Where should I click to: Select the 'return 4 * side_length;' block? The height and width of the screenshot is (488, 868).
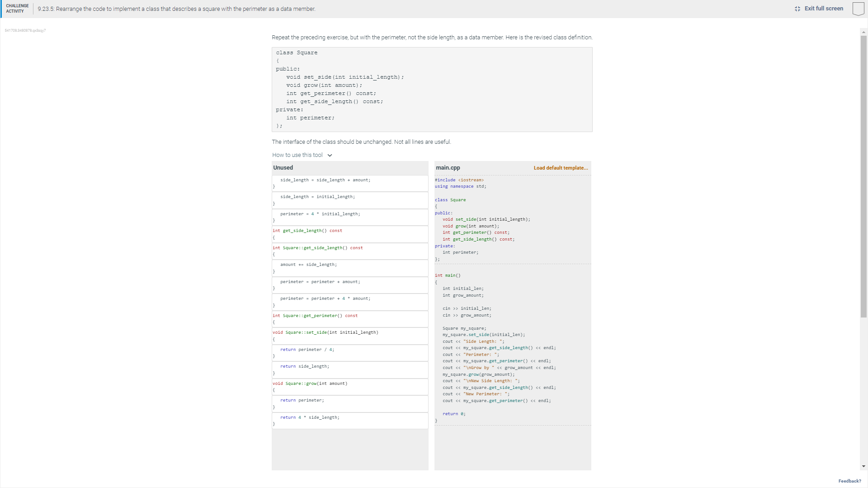coord(350,421)
